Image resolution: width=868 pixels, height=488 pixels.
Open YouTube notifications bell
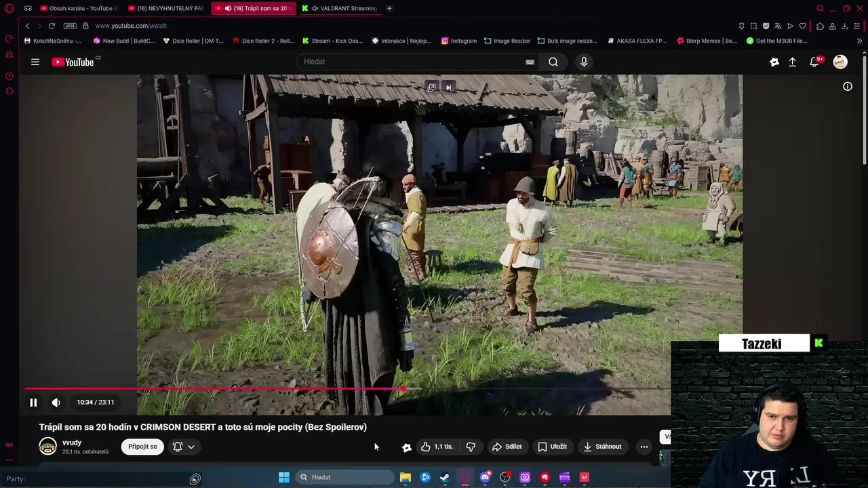point(815,62)
